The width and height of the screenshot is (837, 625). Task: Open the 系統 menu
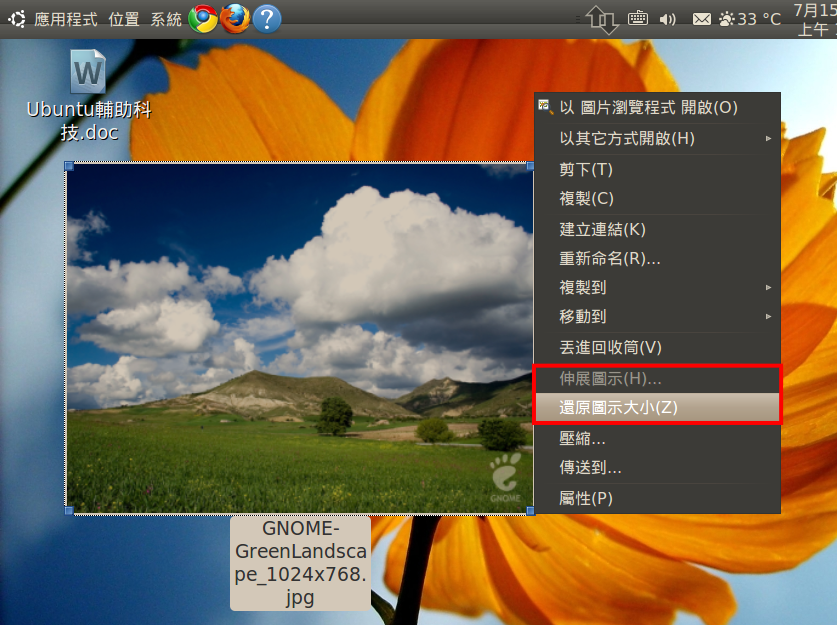(x=166, y=20)
